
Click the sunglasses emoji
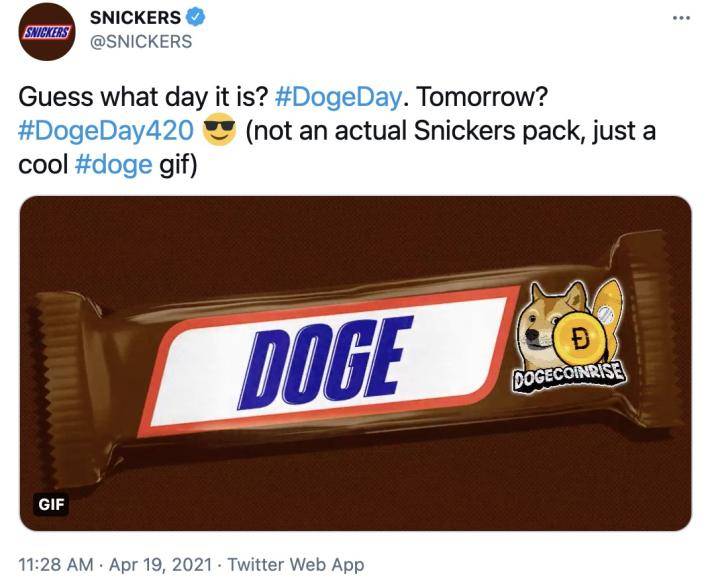(219, 132)
